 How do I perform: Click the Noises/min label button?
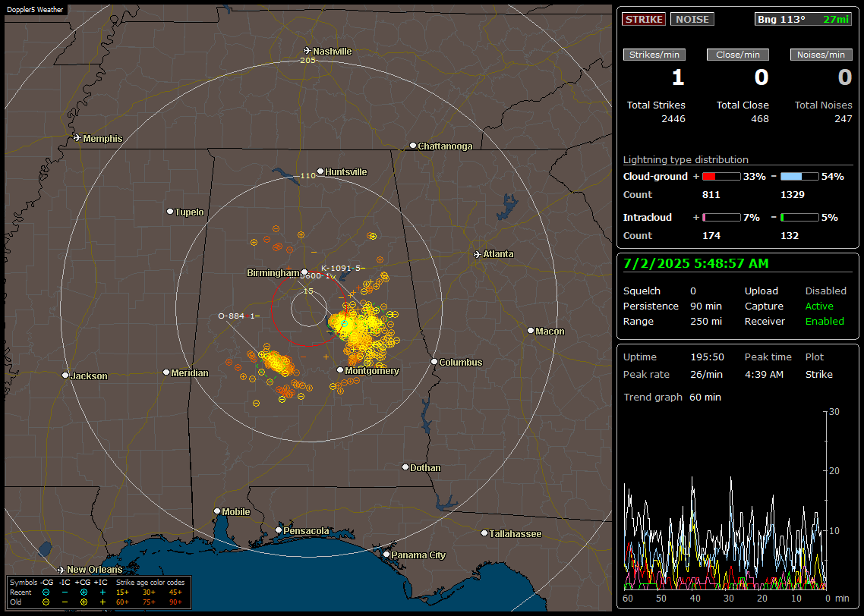[x=821, y=55]
